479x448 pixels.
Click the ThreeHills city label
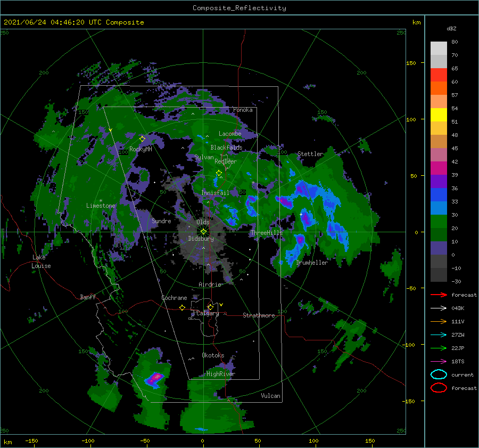[267, 233]
